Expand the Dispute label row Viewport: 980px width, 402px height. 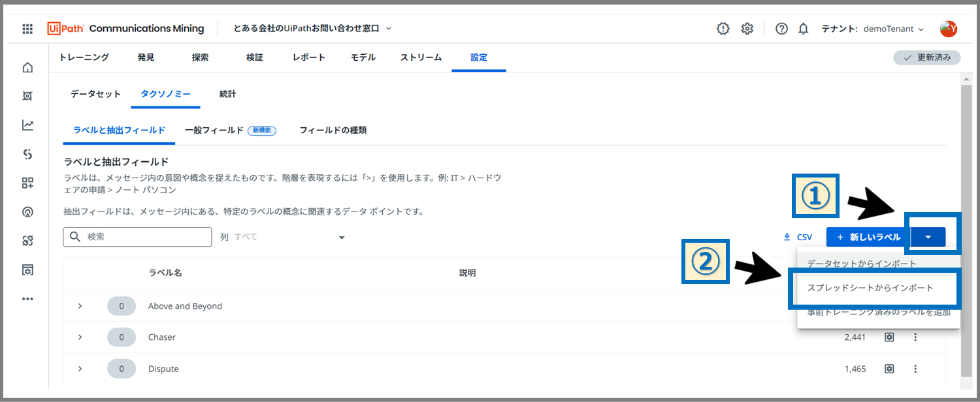click(80, 369)
